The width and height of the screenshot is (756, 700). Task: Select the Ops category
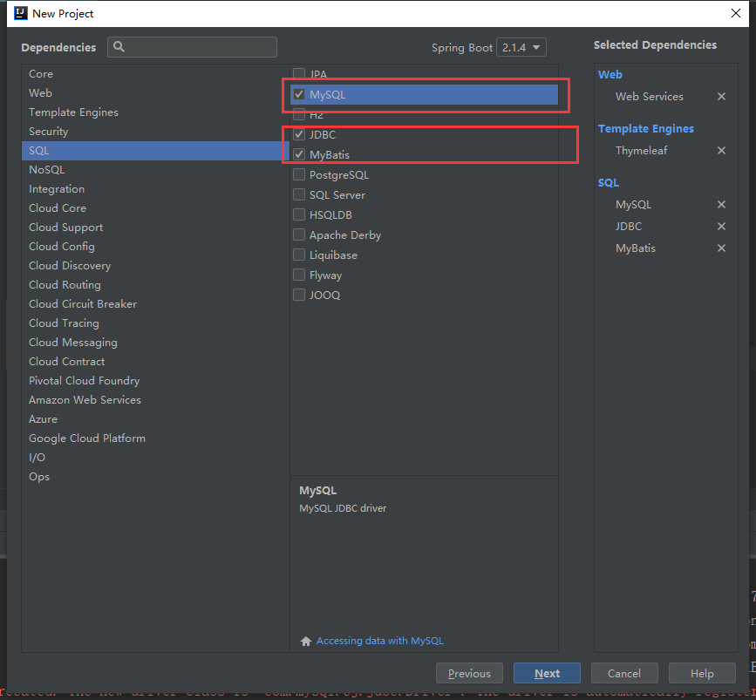click(155, 477)
